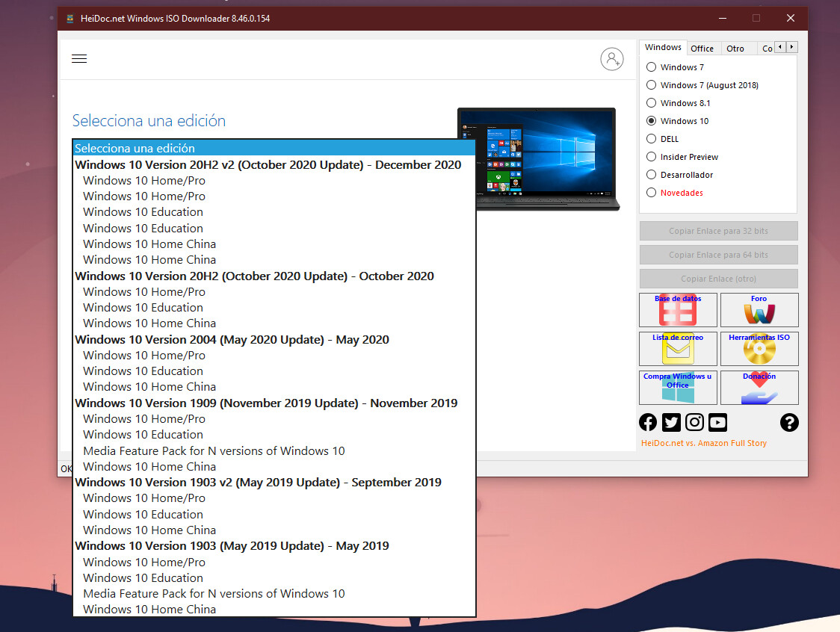Image resolution: width=840 pixels, height=632 pixels.
Task: Open the Selecciona una edición dropdown
Action: pyautogui.click(x=273, y=148)
